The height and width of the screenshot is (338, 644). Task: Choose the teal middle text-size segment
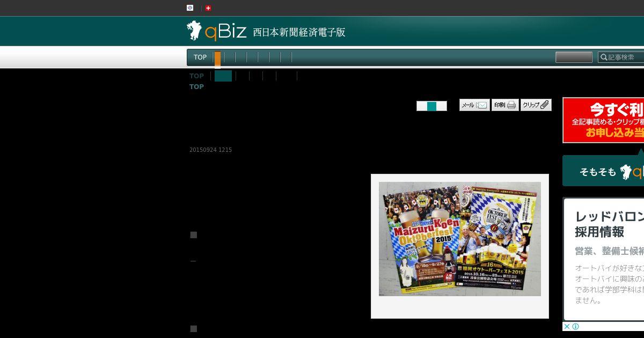[432, 106]
